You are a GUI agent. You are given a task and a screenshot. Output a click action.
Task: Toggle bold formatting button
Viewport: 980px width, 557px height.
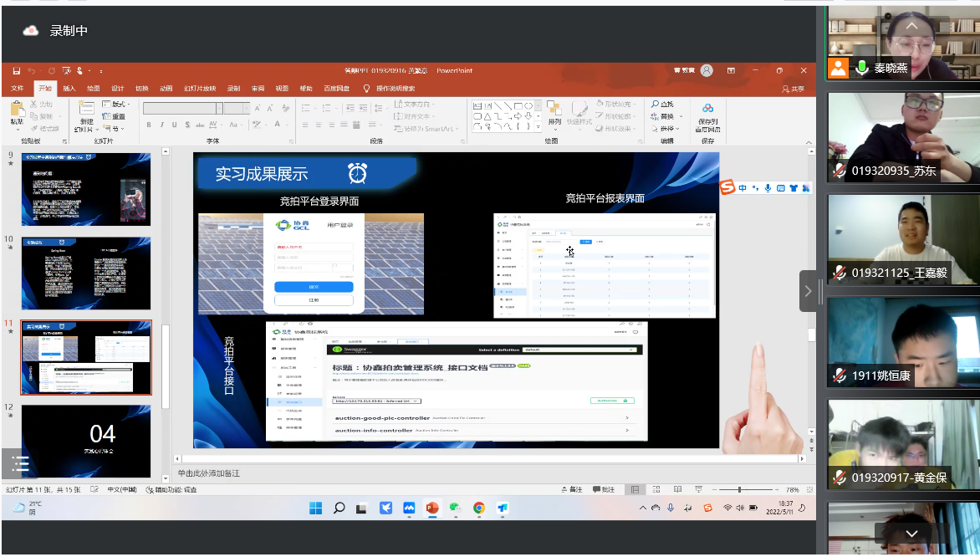[149, 125]
